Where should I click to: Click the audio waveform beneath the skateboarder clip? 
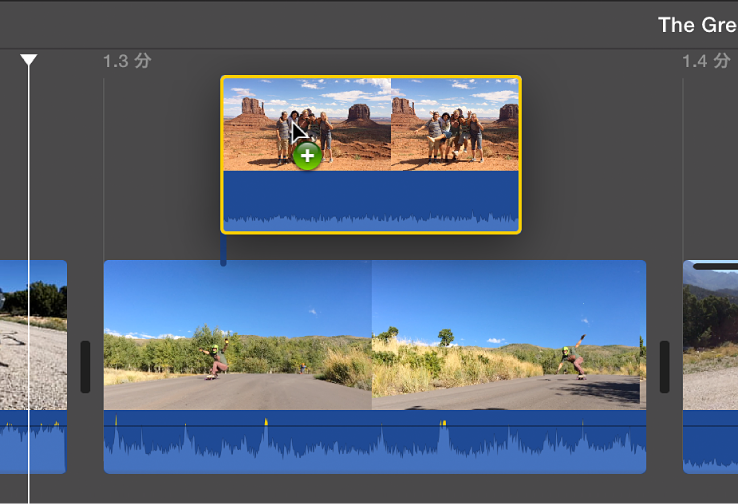(x=375, y=442)
